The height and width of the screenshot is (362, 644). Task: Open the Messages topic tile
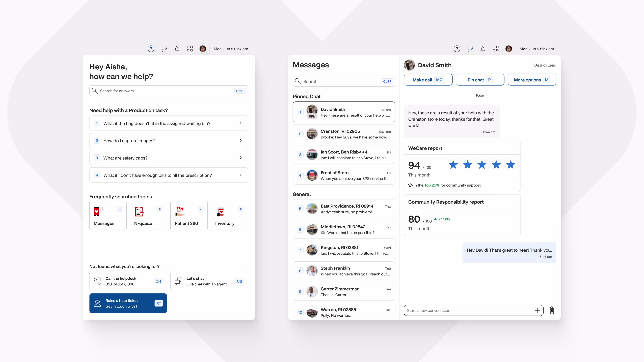point(108,215)
